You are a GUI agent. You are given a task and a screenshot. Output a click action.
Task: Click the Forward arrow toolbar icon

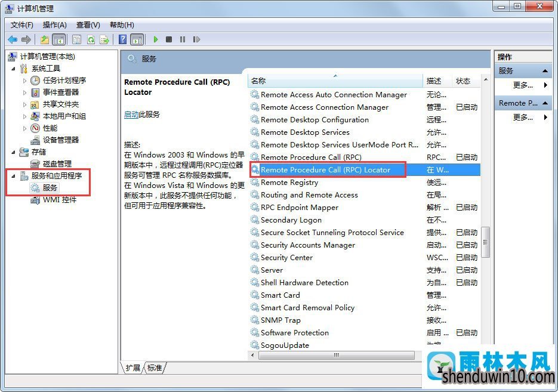click(26, 39)
